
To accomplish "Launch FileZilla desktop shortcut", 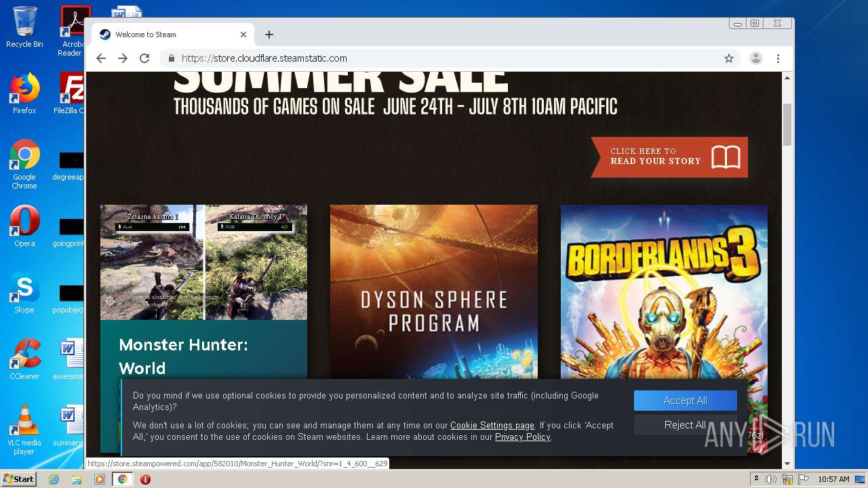I will point(71,94).
